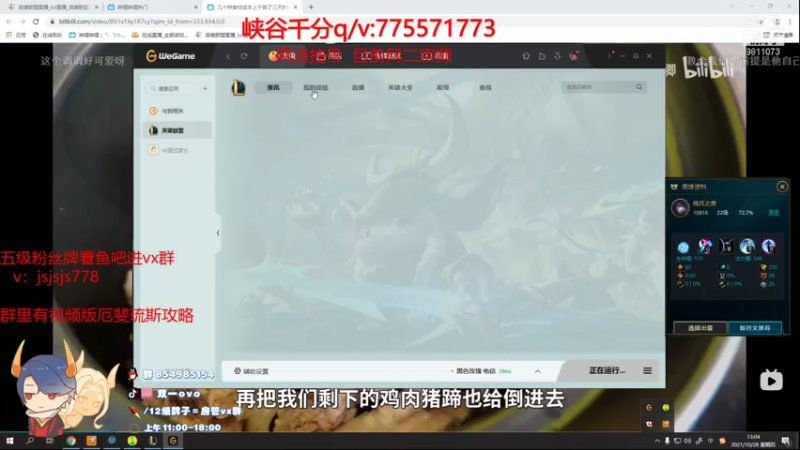Show hidden tray icons chevron

click(x=657, y=441)
